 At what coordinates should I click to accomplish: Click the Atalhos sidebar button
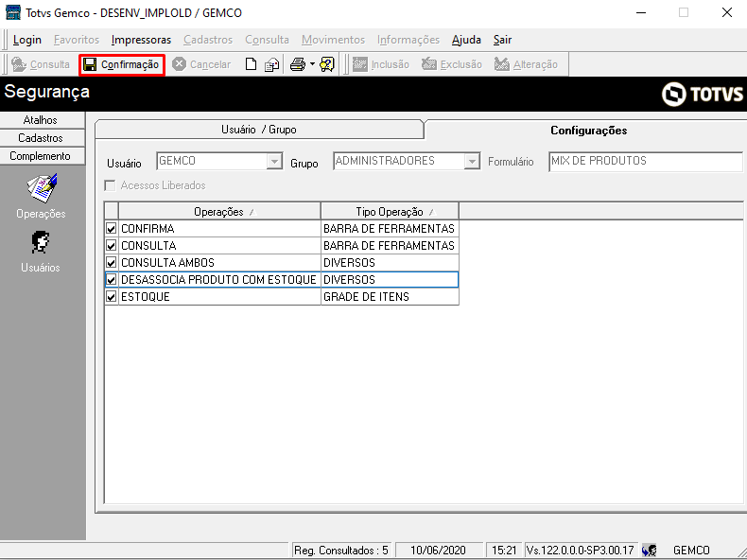click(41, 120)
